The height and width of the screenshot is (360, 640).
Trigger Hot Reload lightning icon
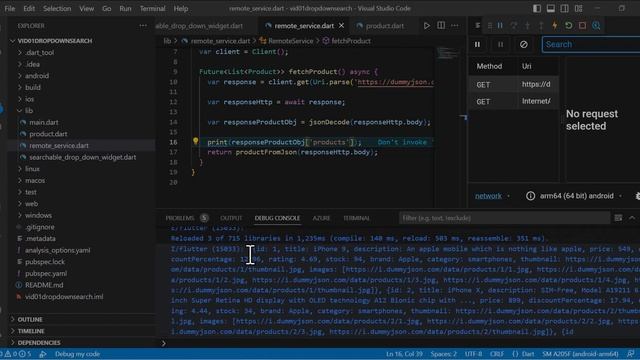point(555,25)
